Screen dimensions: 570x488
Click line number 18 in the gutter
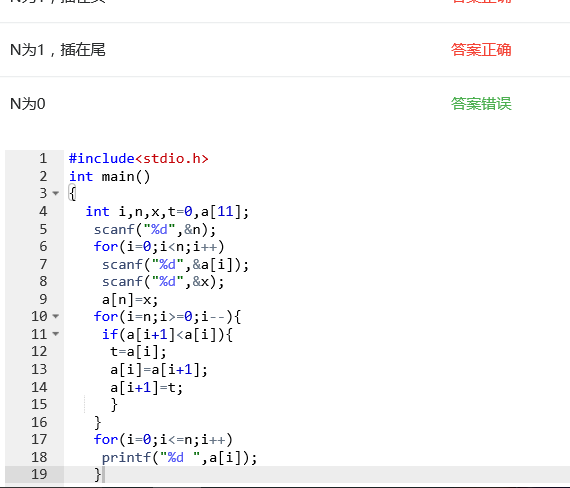coord(39,457)
